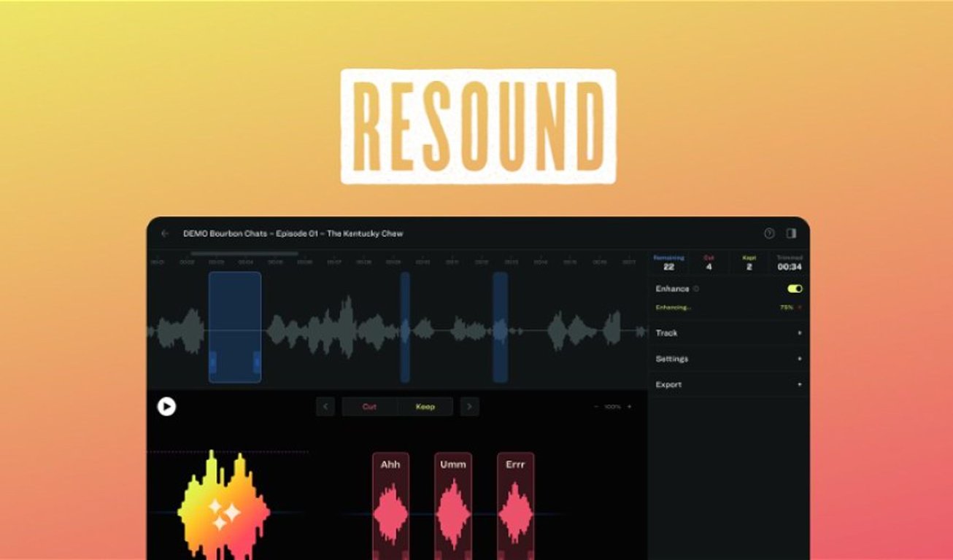Select the rightmost narrow blue waveform region
Image resolution: width=953 pixels, height=560 pixels.
(x=500, y=327)
